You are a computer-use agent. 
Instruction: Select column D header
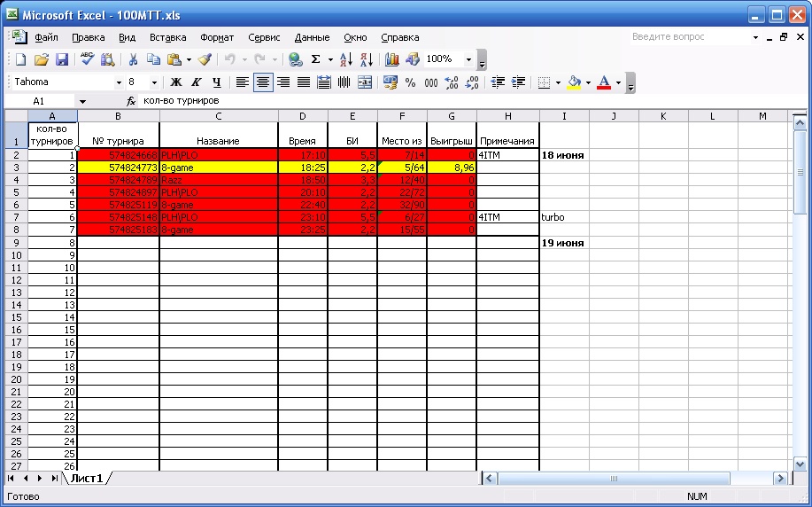point(303,116)
